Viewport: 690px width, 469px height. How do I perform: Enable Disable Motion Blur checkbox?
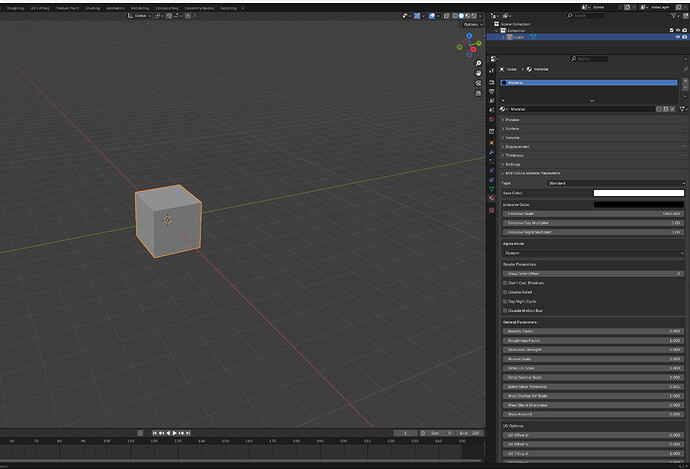[505, 311]
